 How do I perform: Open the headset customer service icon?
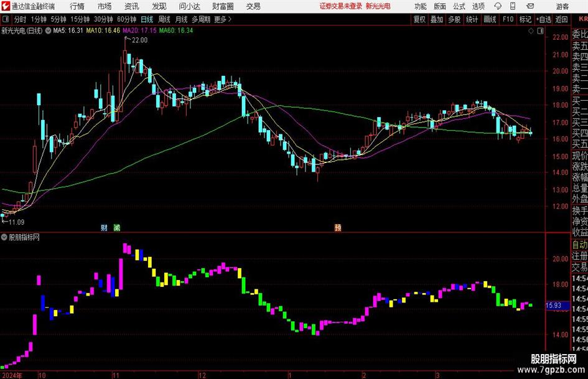[498, 6]
